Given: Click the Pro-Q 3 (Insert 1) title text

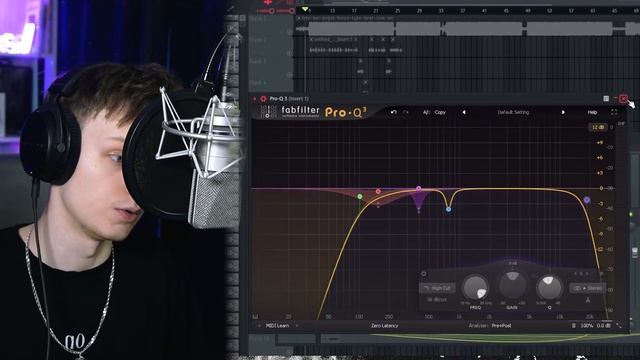Looking at the screenshot, I should click(x=289, y=99).
